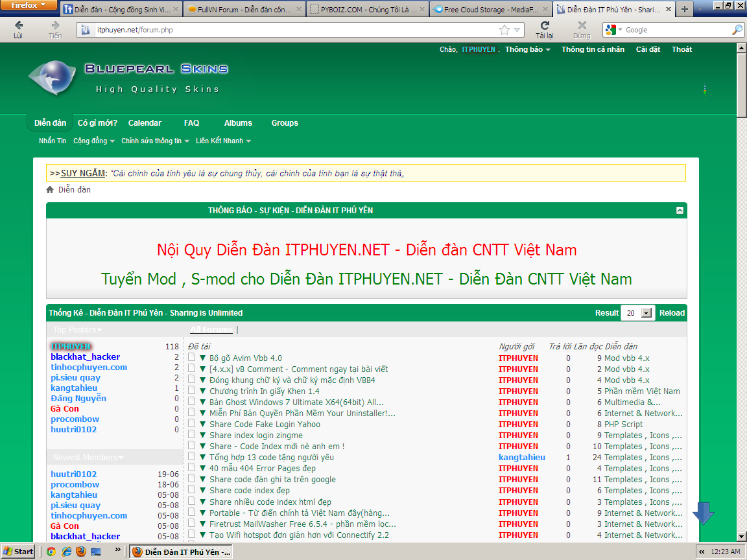747x560 pixels.
Task: Open the Result count dropdown
Action: 646,313
